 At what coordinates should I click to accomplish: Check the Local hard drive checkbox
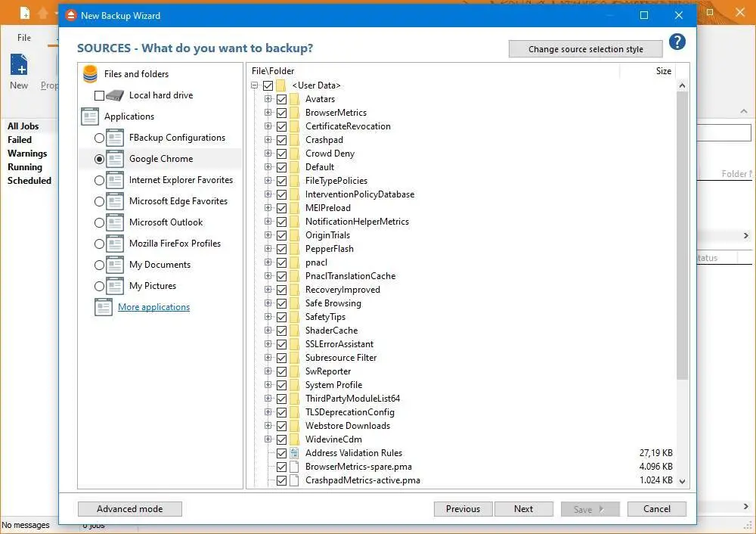99,95
